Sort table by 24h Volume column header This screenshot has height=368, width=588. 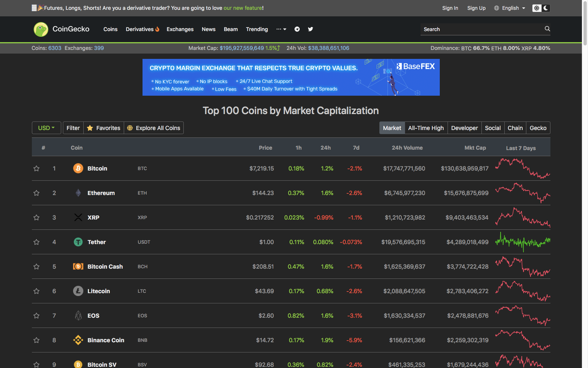pyautogui.click(x=407, y=148)
